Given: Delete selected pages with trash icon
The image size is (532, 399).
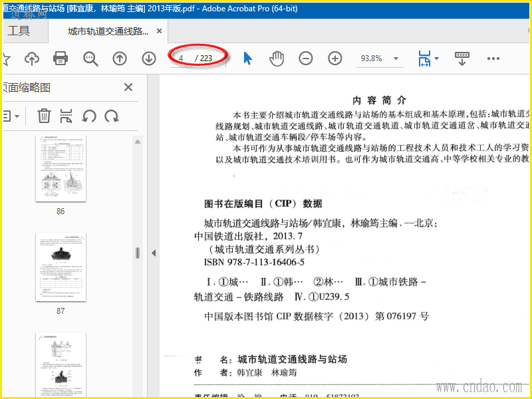Looking at the screenshot, I should pos(44,116).
